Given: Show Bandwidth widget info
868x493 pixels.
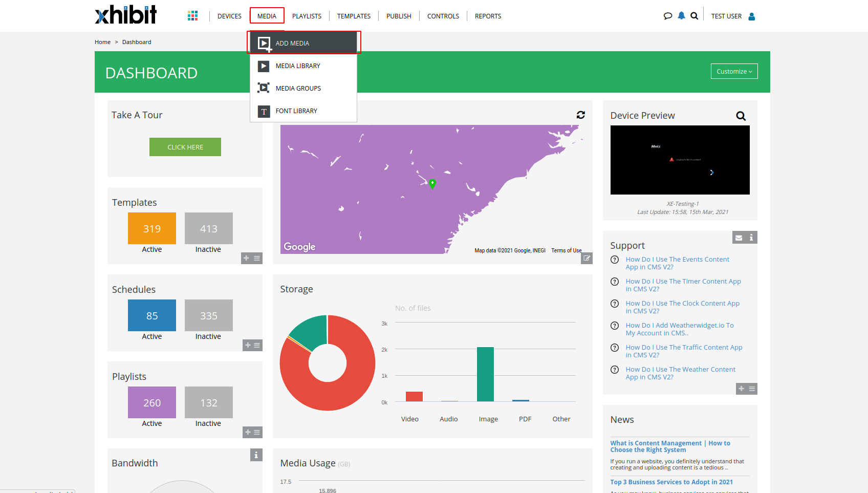Looking at the screenshot, I should (256, 455).
